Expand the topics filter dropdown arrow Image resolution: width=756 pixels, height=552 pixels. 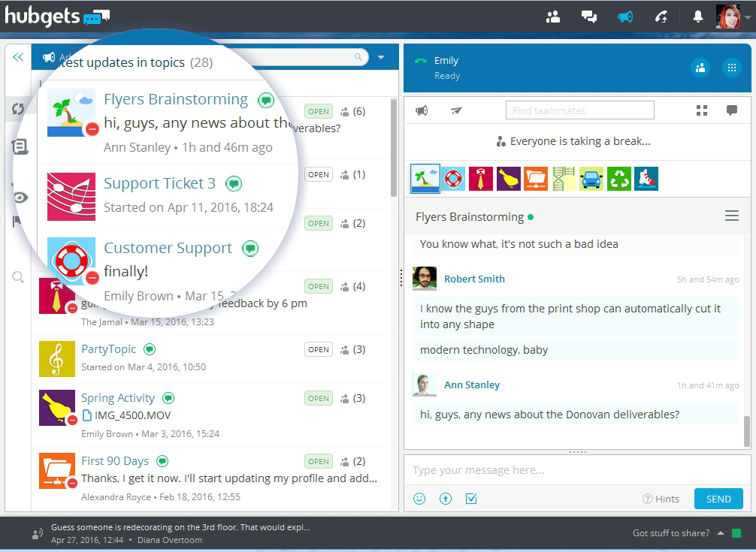(x=381, y=57)
